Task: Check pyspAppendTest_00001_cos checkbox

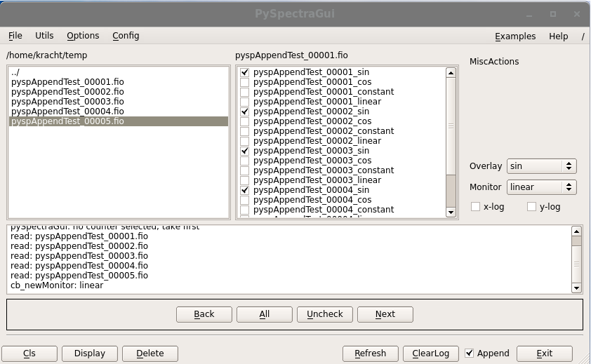Action: tap(245, 82)
